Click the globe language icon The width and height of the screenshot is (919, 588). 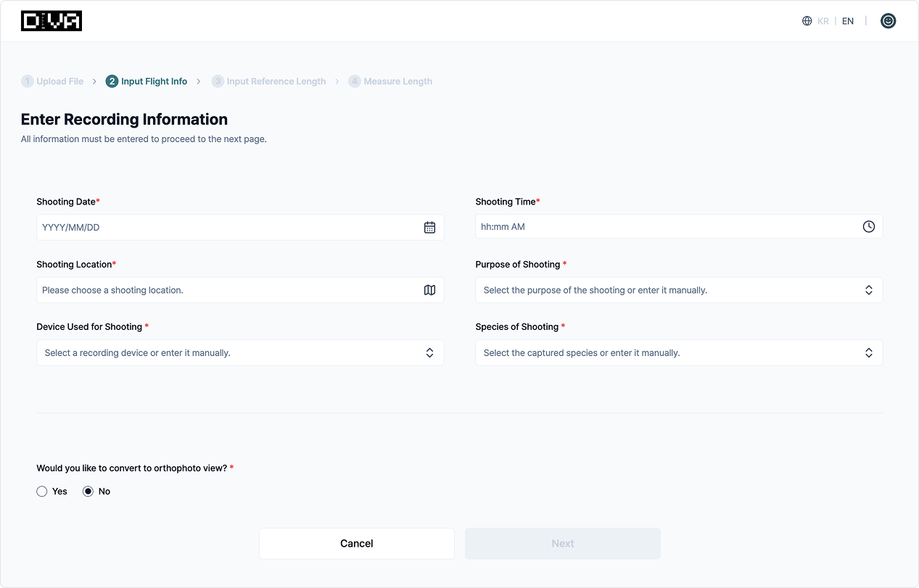click(807, 21)
